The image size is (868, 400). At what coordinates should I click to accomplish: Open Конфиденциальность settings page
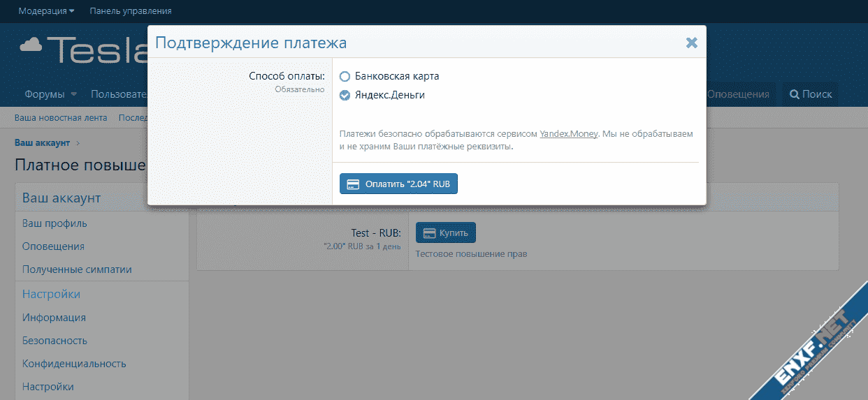(x=73, y=364)
